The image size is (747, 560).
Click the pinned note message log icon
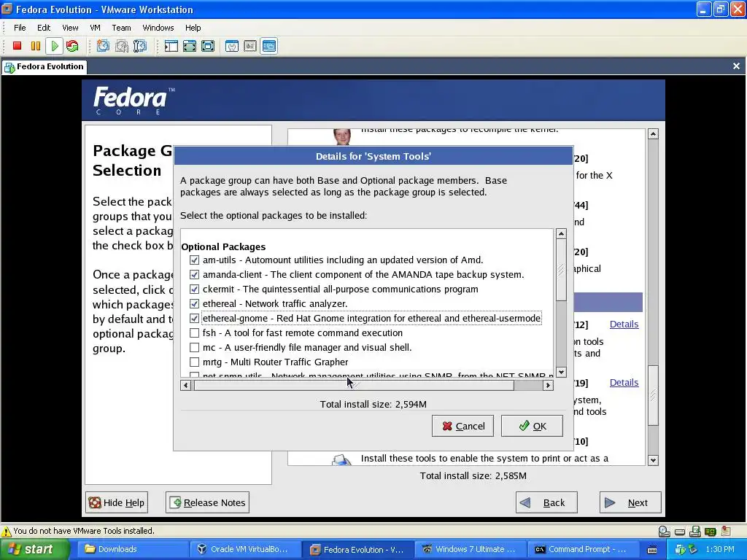click(726, 531)
